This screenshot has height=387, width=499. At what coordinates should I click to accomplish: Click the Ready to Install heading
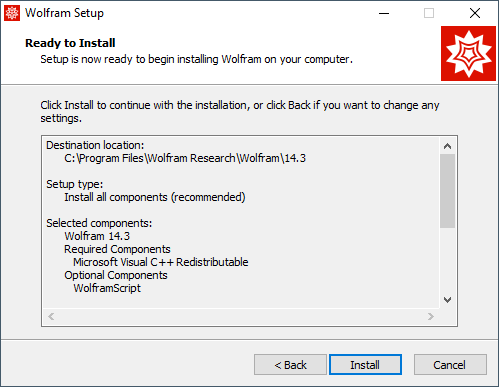[70, 43]
